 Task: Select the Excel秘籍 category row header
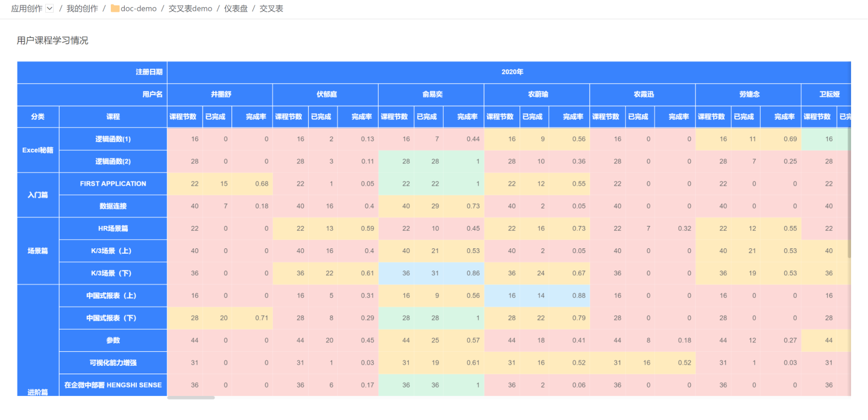(x=38, y=150)
